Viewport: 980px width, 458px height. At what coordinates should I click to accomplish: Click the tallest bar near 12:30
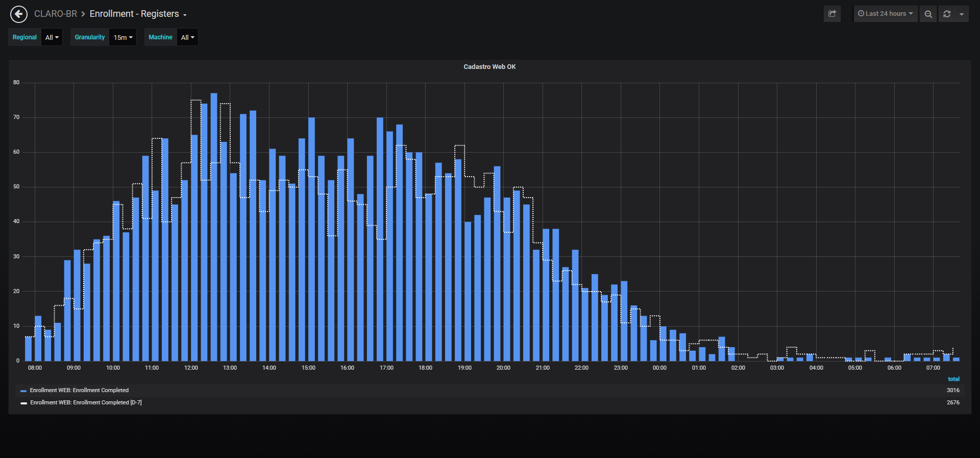tap(214, 227)
